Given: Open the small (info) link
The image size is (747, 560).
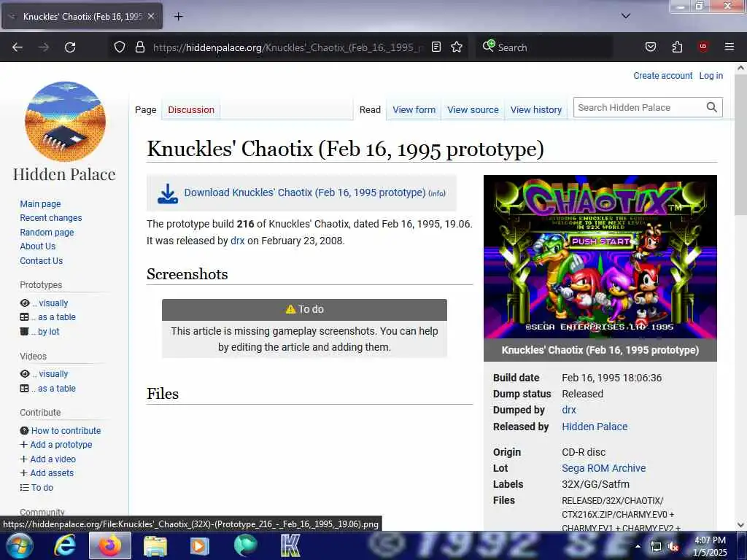Looking at the screenshot, I should [437, 193].
